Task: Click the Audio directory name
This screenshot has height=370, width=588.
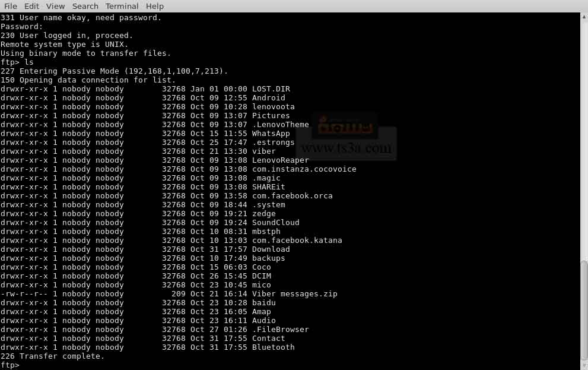Action: [263, 321]
